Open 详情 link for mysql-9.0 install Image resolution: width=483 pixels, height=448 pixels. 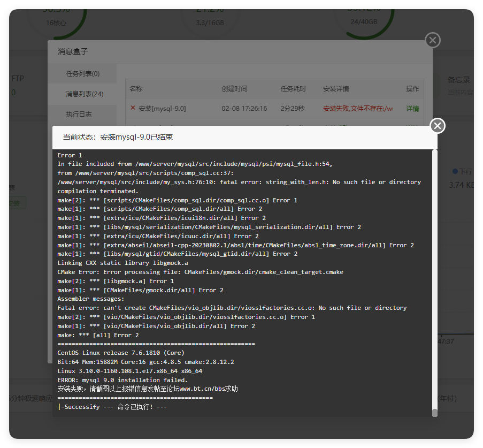(x=412, y=109)
